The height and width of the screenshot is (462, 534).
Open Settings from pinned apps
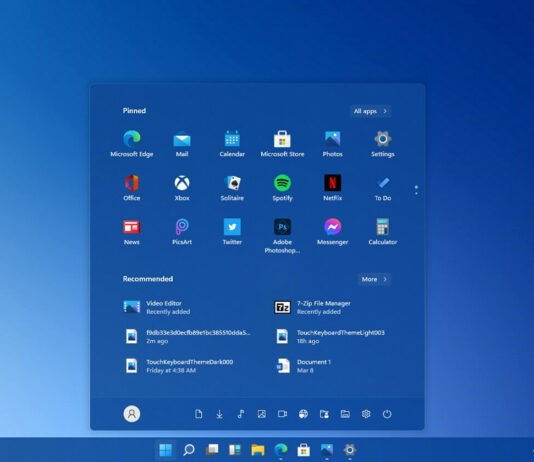pos(383,143)
